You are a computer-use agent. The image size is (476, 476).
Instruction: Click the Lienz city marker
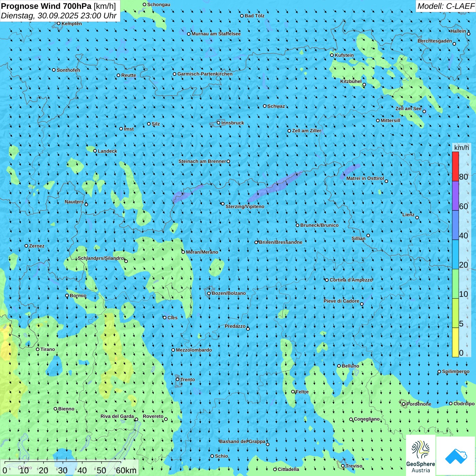(417, 218)
